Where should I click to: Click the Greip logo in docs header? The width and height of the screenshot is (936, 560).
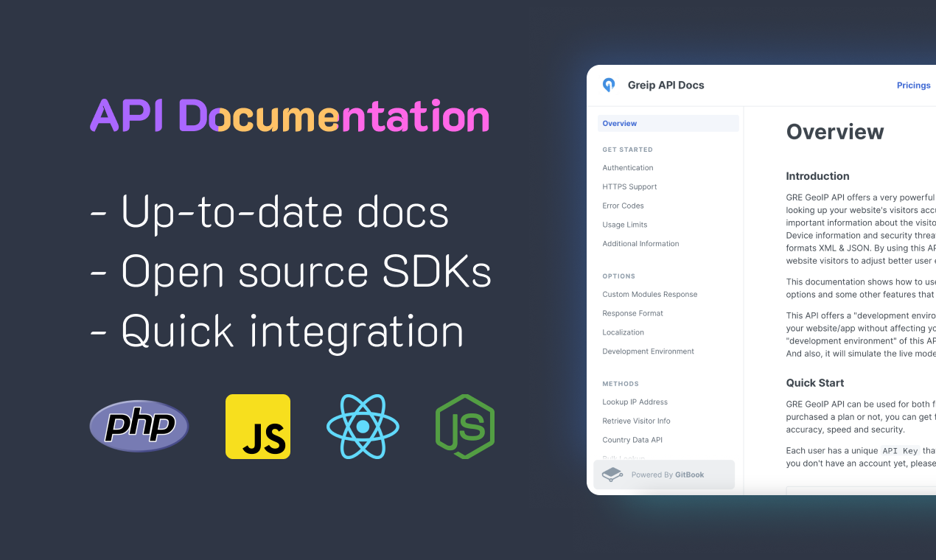(609, 85)
